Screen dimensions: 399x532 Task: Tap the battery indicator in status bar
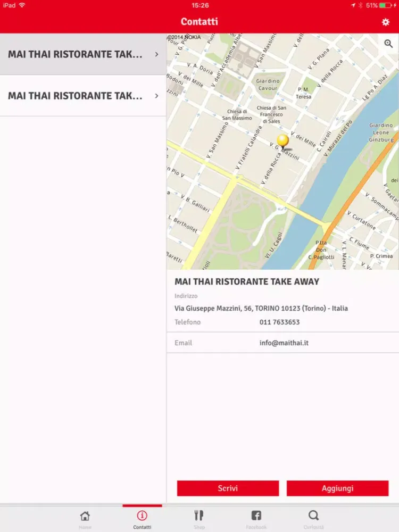[x=386, y=5]
